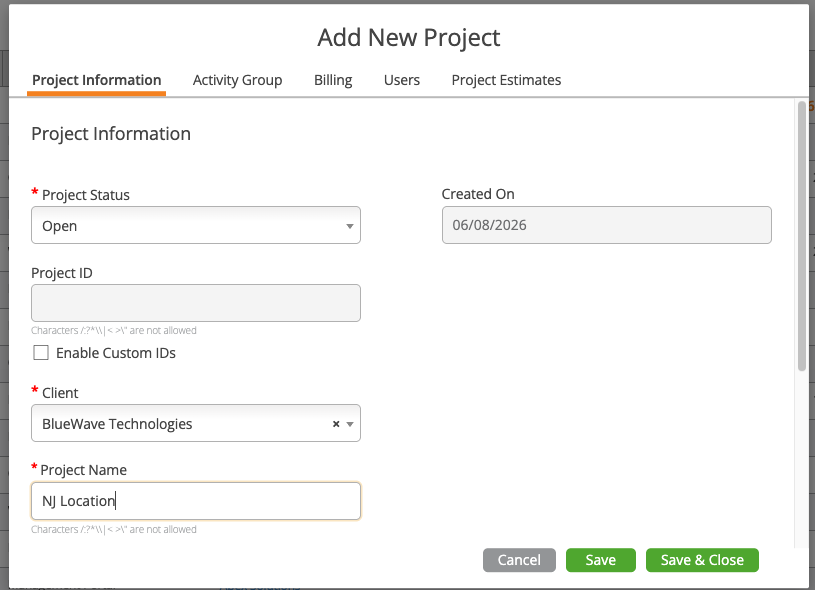
Task: Cancel adding the new project
Action: [x=519, y=560]
